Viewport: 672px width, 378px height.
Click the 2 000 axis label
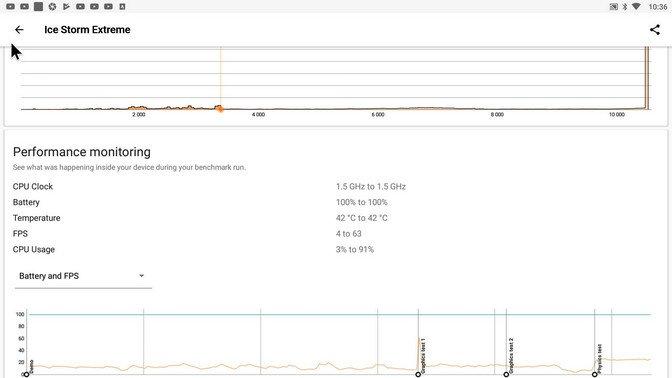138,114
